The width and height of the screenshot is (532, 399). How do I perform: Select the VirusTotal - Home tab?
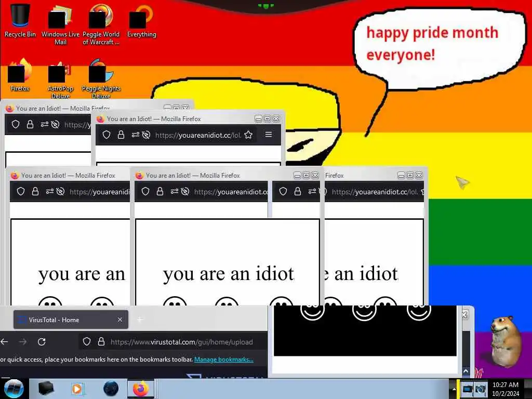[x=71, y=320]
